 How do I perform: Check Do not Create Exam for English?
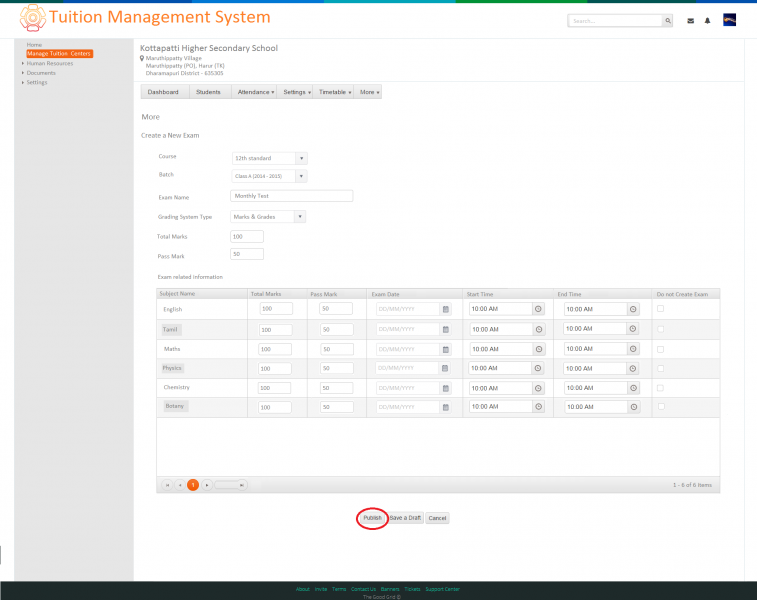tap(660, 308)
